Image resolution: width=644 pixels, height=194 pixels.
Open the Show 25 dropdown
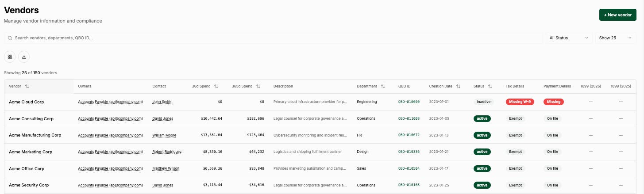coord(616,38)
